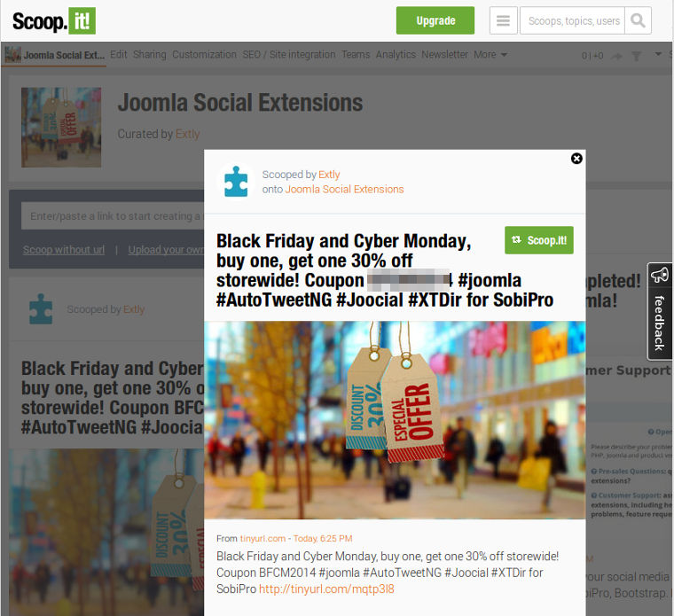674x616 pixels.
Task: Click the puzzle-piece avatar in popup
Action: (236, 182)
